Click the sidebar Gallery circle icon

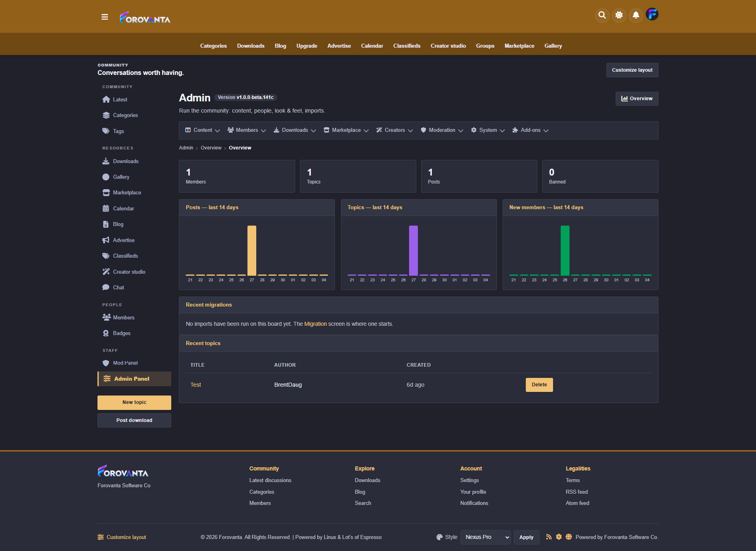(106, 177)
